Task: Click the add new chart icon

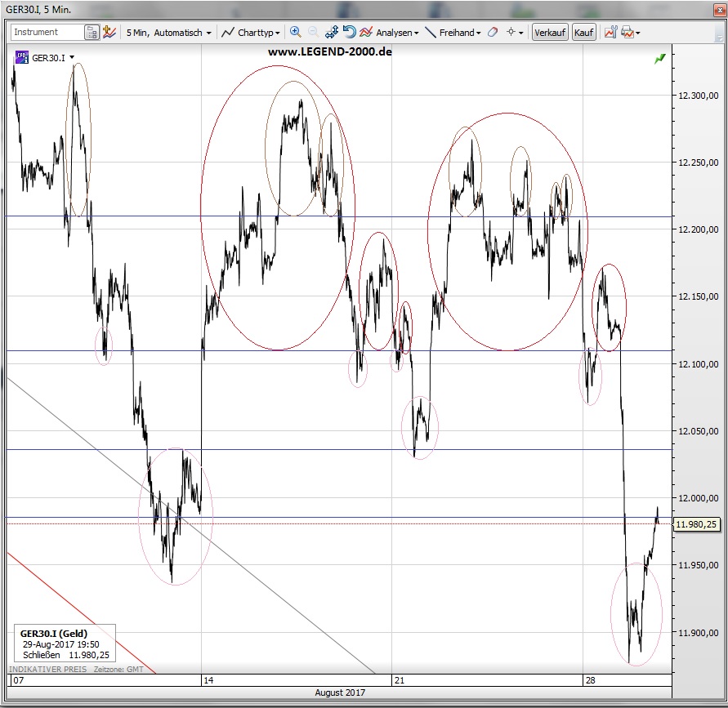Action: pyautogui.click(x=109, y=33)
